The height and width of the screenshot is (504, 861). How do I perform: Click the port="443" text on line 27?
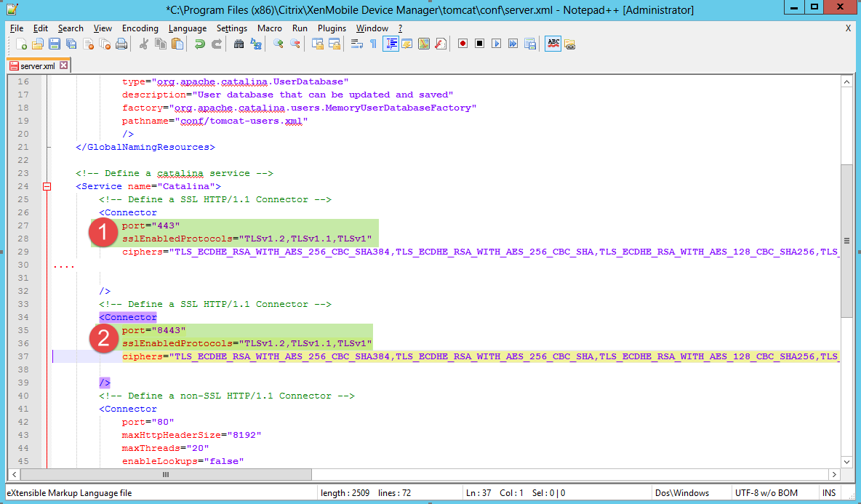coord(151,225)
